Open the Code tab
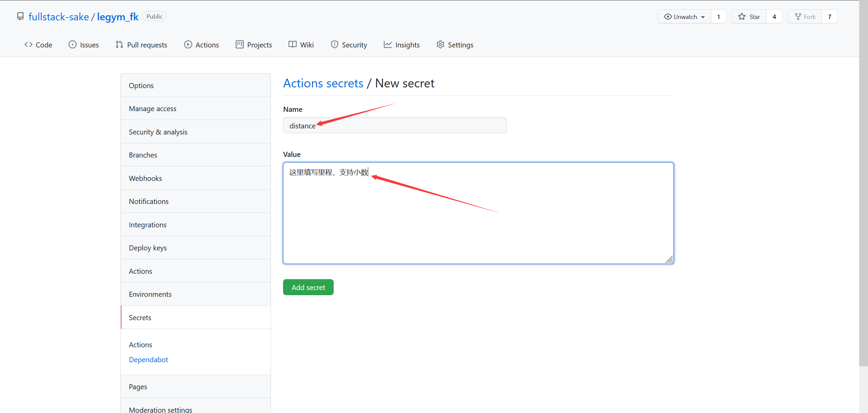The height and width of the screenshot is (413, 868). (38, 45)
